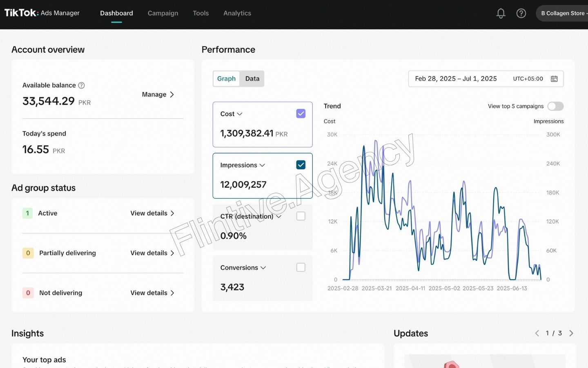Toggle View top 5 campaigns switch
Screen dimensions: 588x368
point(555,106)
